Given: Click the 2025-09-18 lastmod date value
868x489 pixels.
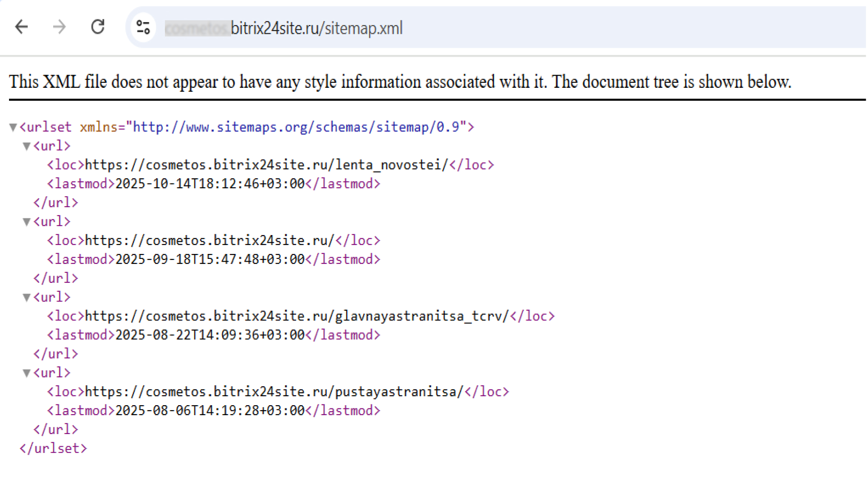Looking at the screenshot, I should [210, 260].
